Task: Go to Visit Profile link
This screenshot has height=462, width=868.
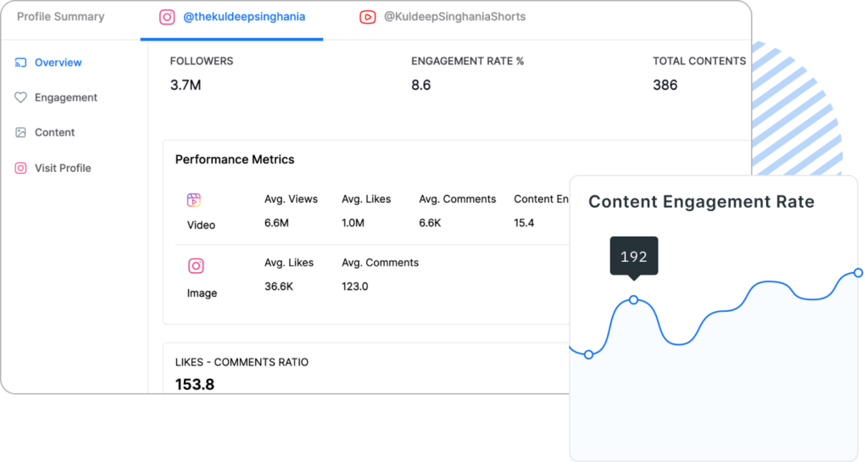Action: click(53, 168)
